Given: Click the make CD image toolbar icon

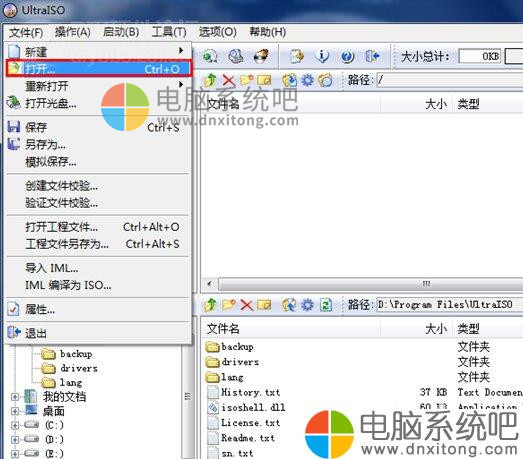Looking at the screenshot, I should tap(210, 56).
